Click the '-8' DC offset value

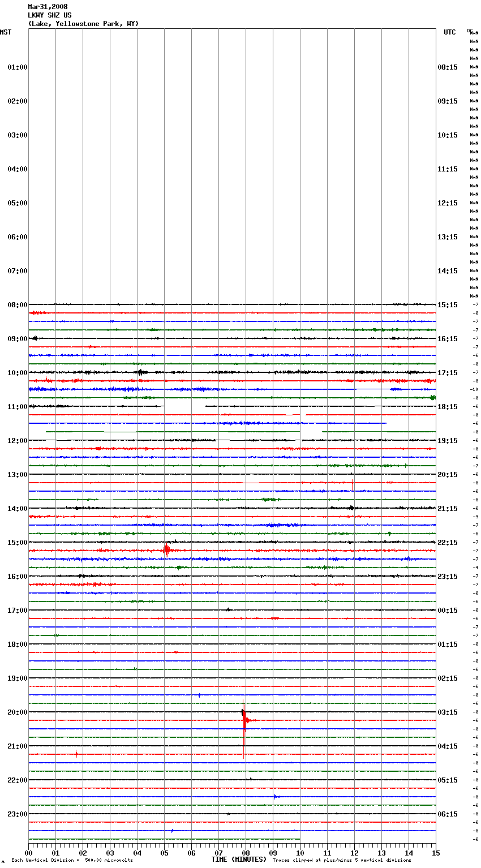coord(476,381)
